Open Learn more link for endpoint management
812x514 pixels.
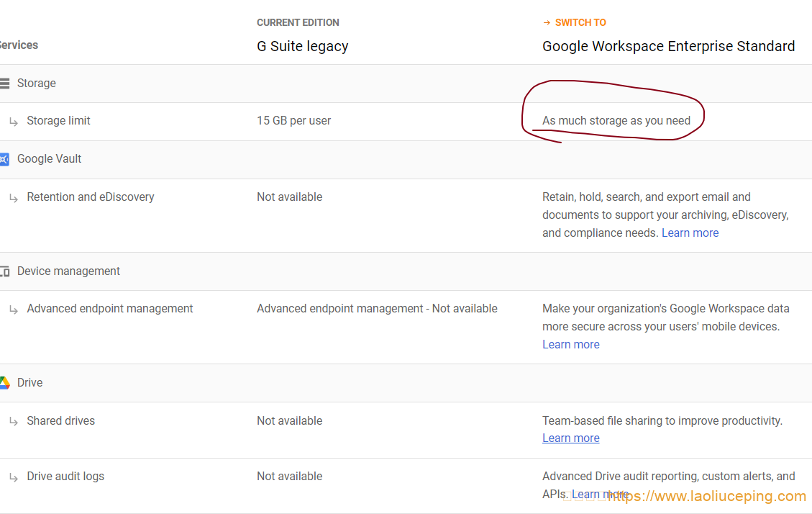point(570,345)
